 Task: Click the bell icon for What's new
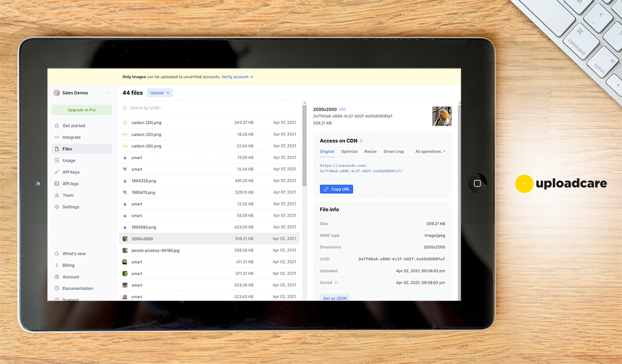click(x=57, y=254)
